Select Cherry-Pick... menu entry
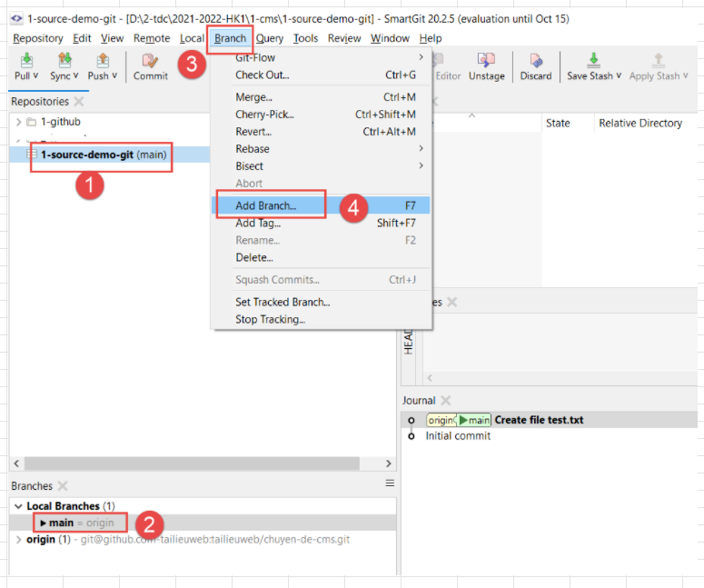 [321, 115]
